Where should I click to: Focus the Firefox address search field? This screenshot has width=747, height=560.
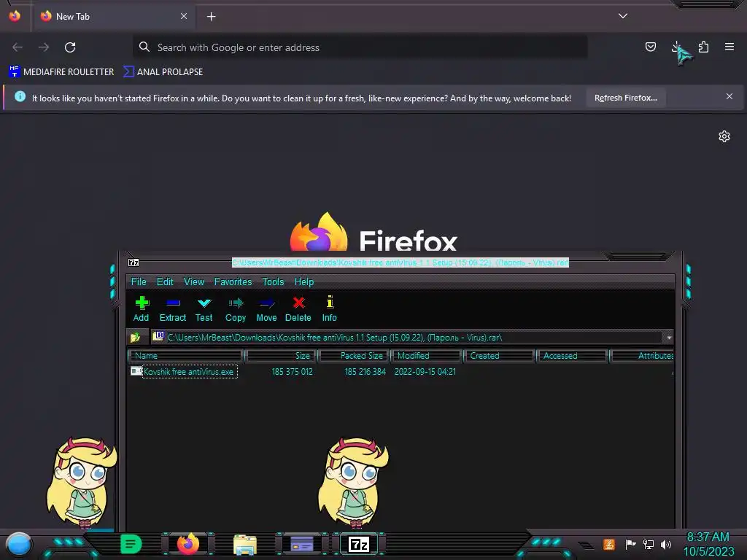[x=360, y=47]
